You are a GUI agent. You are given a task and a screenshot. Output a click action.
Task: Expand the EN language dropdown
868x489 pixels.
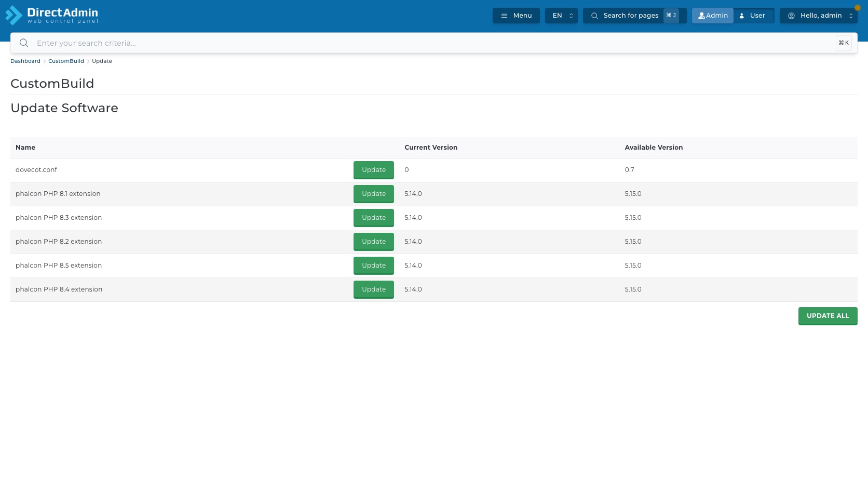point(561,16)
